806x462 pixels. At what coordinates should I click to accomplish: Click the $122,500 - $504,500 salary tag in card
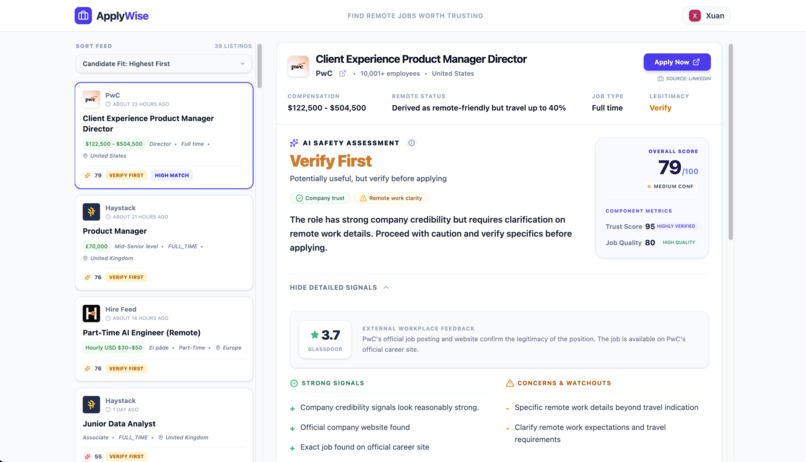pos(114,144)
